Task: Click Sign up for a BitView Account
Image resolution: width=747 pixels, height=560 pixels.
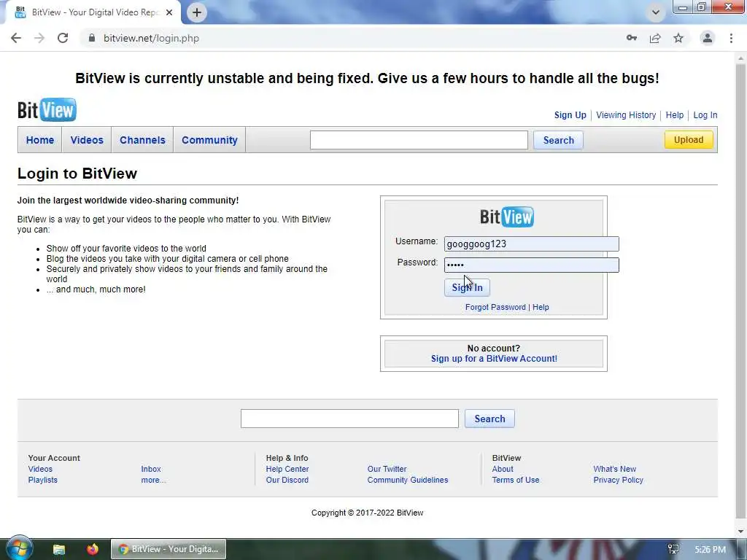Action: (x=494, y=359)
